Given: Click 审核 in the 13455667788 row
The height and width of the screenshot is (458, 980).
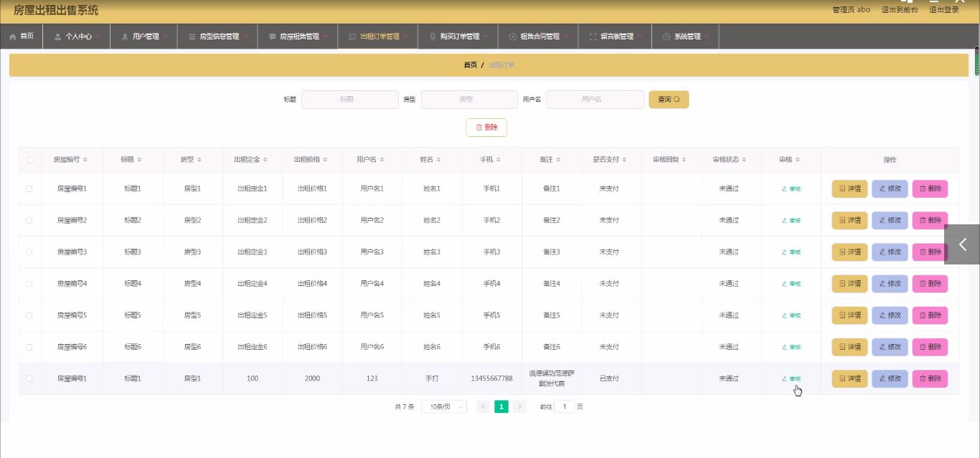Looking at the screenshot, I should click(791, 378).
